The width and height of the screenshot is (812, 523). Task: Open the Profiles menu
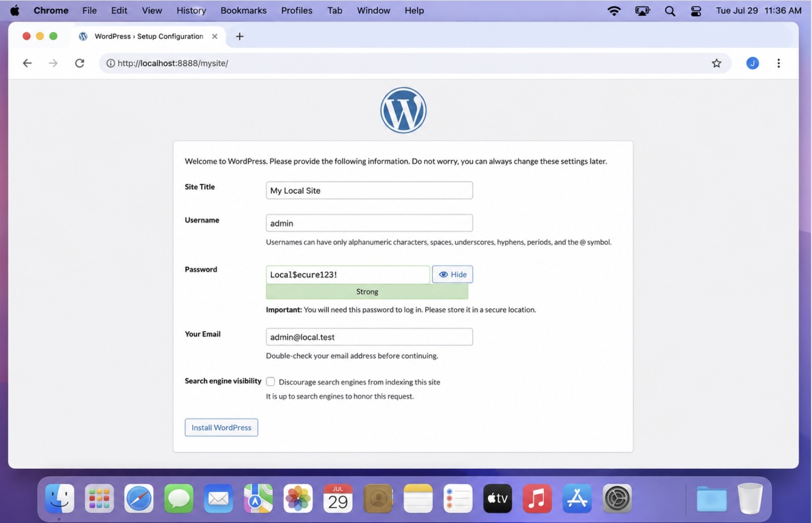pyautogui.click(x=297, y=10)
